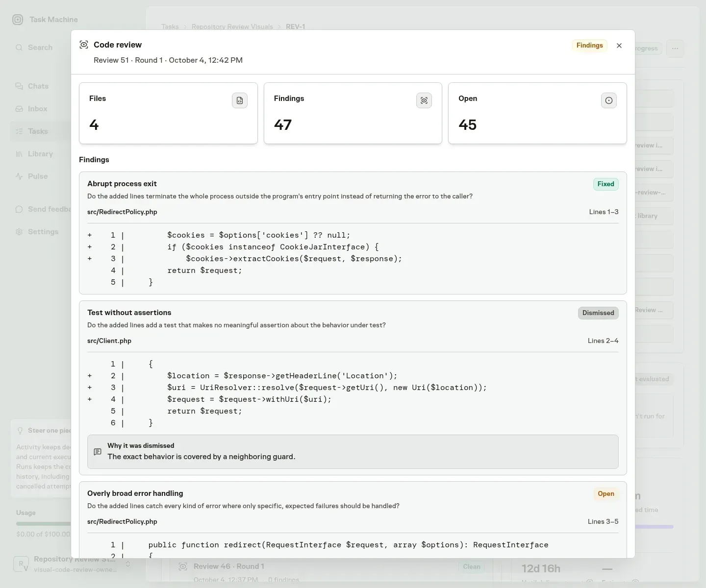Click the Search magnifier icon in sidebar

point(19,48)
